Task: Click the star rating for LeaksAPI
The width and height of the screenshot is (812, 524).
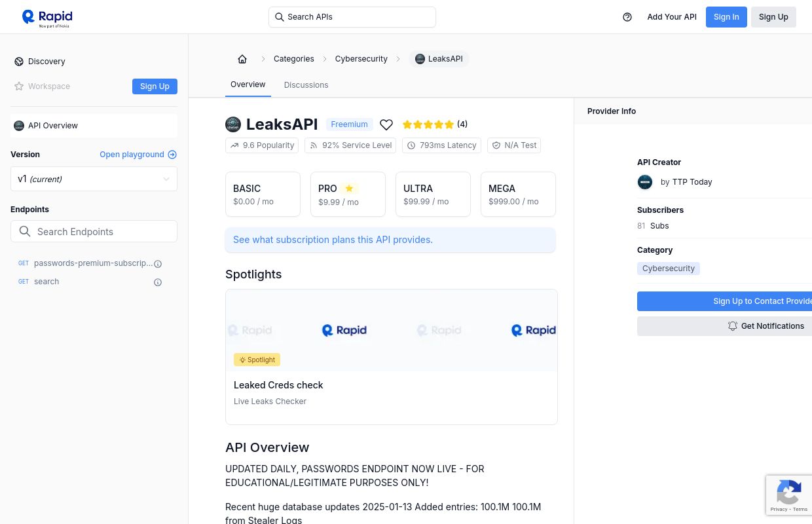Action: pyautogui.click(x=428, y=124)
